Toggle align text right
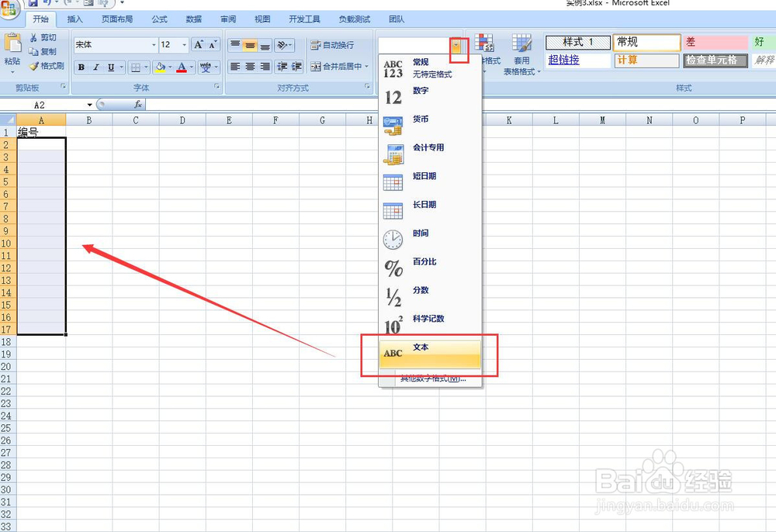Viewport: 776px width, 532px height. (x=265, y=66)
